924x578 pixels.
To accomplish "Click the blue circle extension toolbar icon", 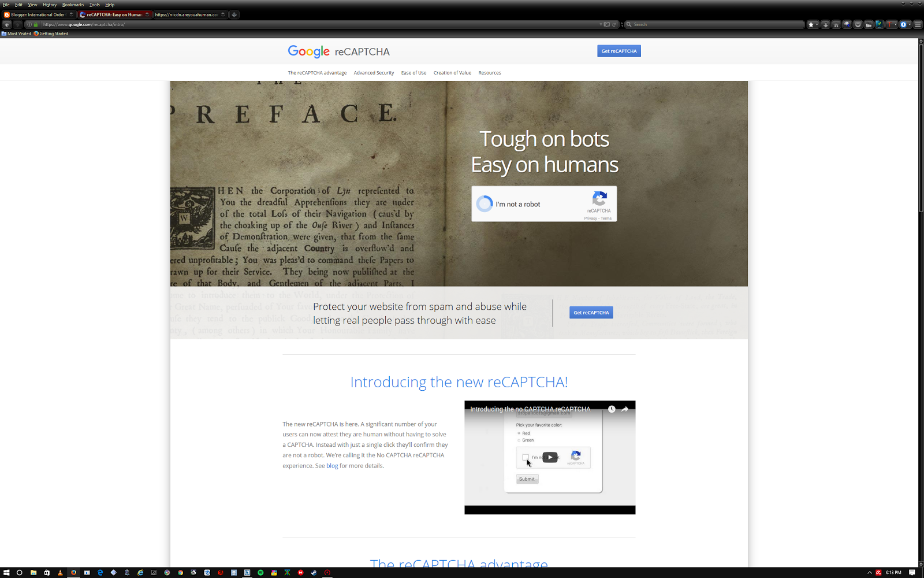I will (903, 24).
